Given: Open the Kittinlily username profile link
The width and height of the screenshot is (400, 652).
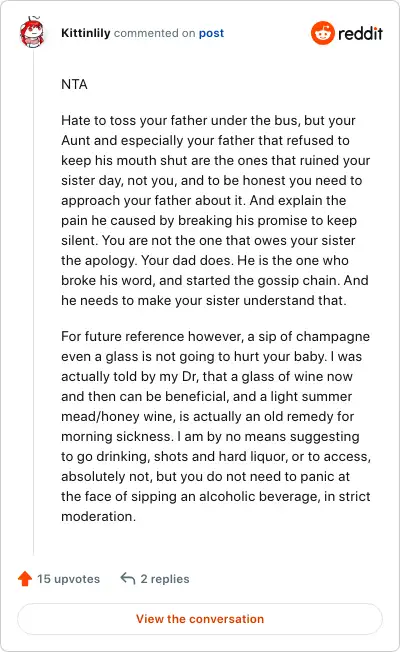Looking at the screenshot, I should pyautogui.click(x=86, y=33).
